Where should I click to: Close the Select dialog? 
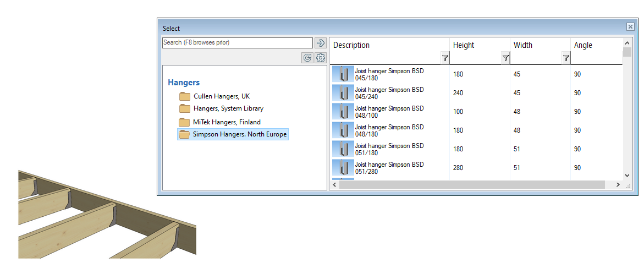coord(630,27)
